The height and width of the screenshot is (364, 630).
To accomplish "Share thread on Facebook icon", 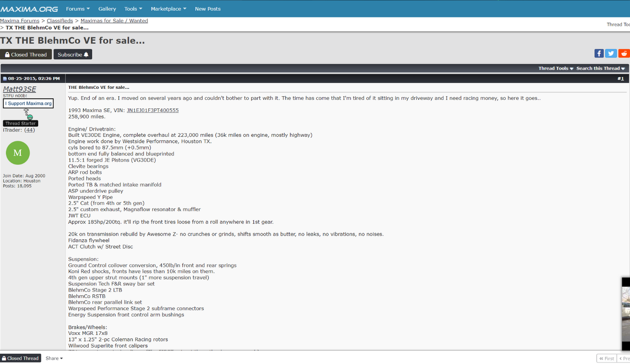I will point(599,54).
